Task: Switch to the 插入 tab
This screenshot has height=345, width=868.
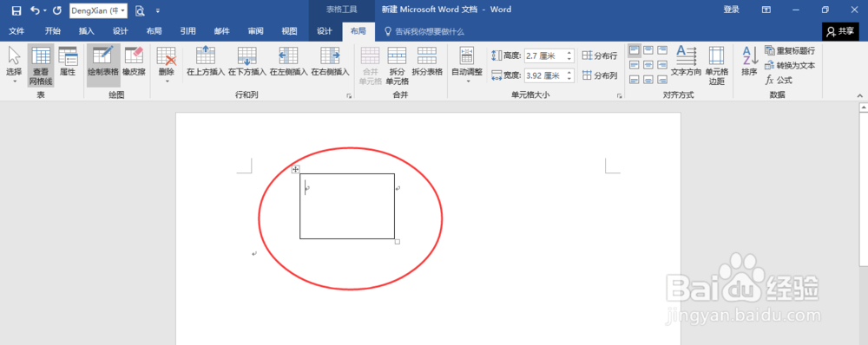Action: 87,31
